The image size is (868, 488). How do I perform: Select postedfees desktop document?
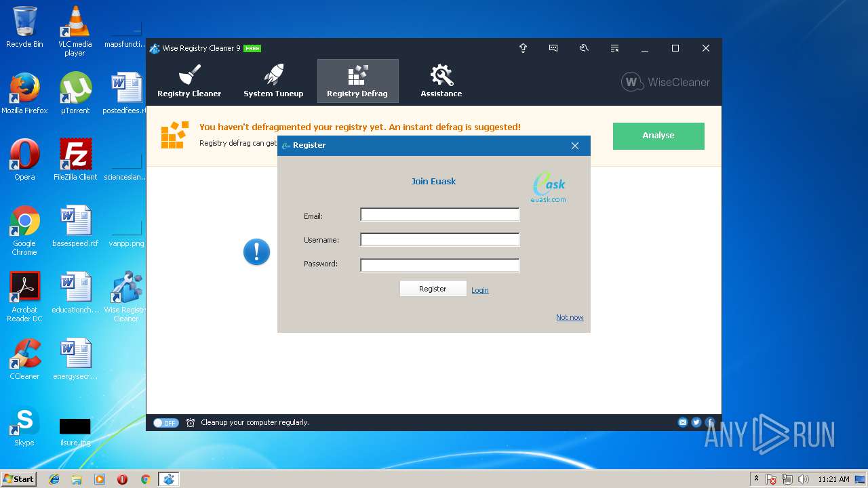point(126,94)
